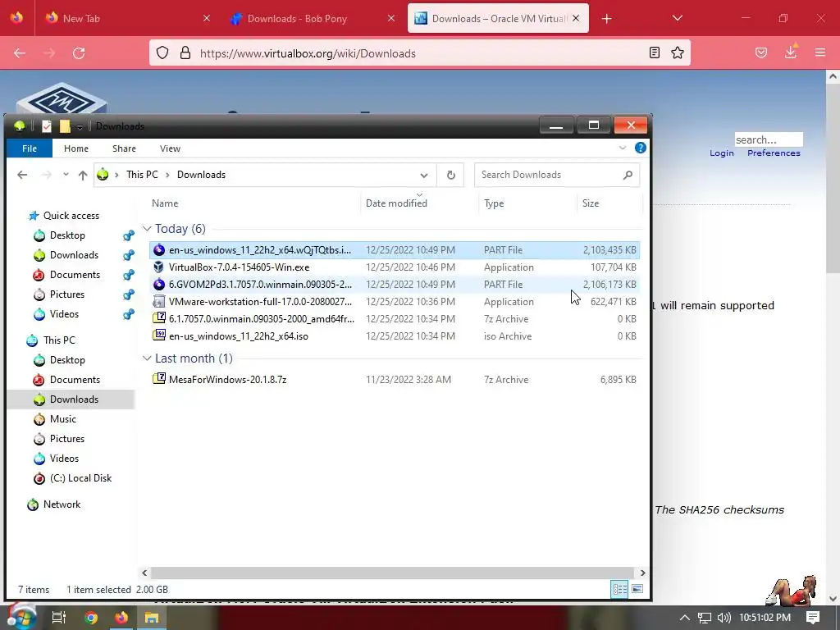Sort files by Type column
Viewport: 840px width, 630px height.
pos(494,203)
